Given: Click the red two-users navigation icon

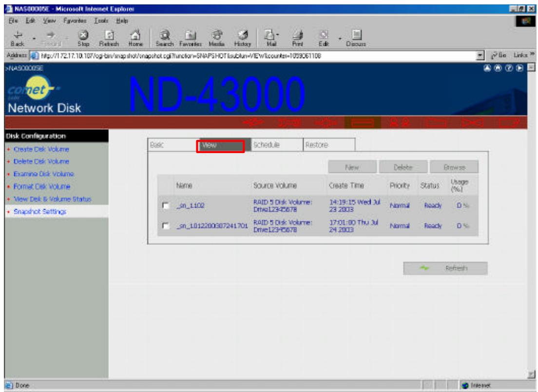Looking at the screenshot, I should click(x=400, y=122).
